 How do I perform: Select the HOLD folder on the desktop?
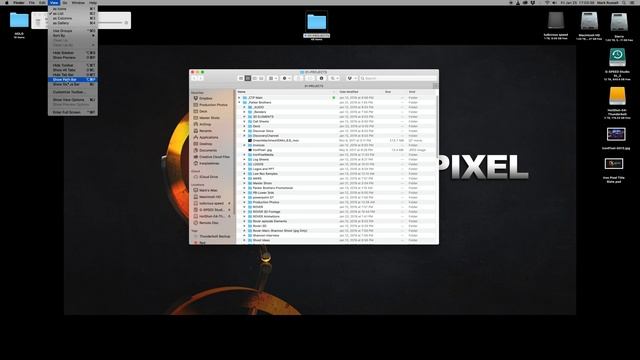coord(19,20)
